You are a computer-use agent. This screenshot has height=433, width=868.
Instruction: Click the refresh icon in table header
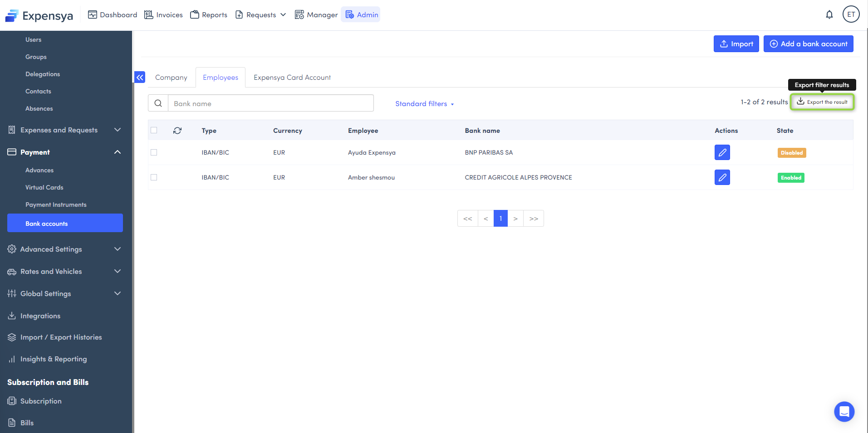177,131
